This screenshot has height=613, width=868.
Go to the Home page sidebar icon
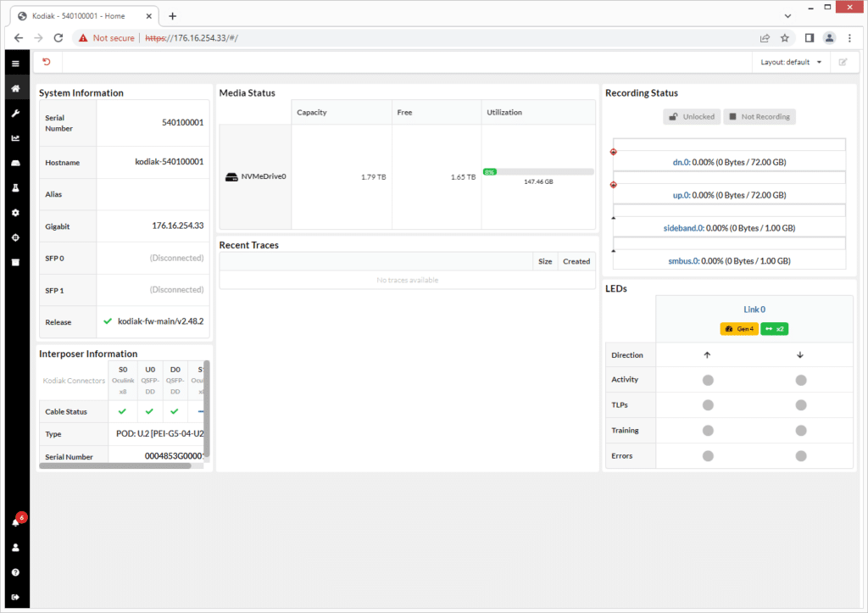[x=15, y=88]
